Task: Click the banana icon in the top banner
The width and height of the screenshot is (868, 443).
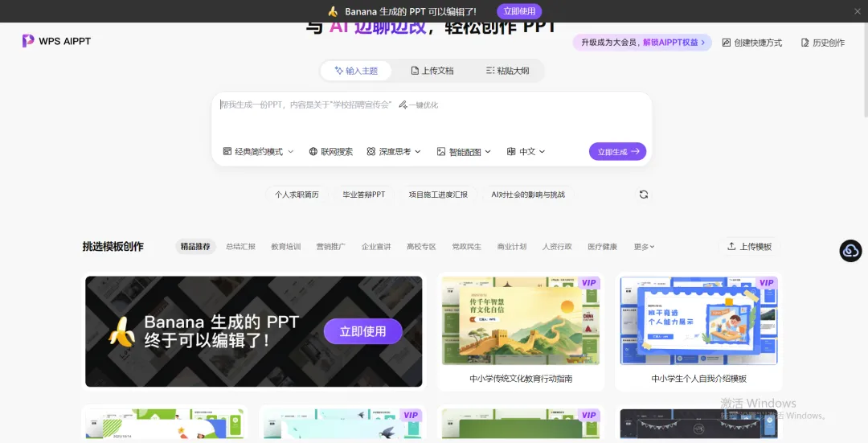Action: coord(333,11)
